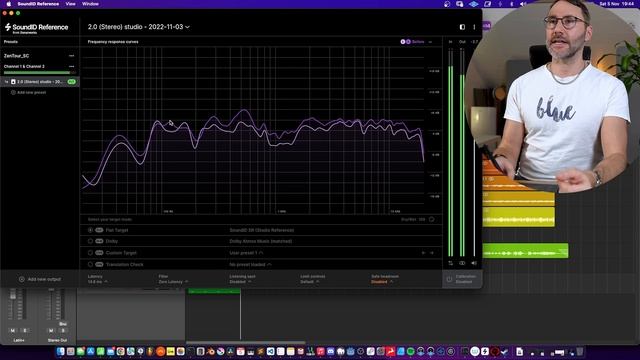Screen dimensions: 640x360
Task: Open the Window menu
Action: coord(90,4)
